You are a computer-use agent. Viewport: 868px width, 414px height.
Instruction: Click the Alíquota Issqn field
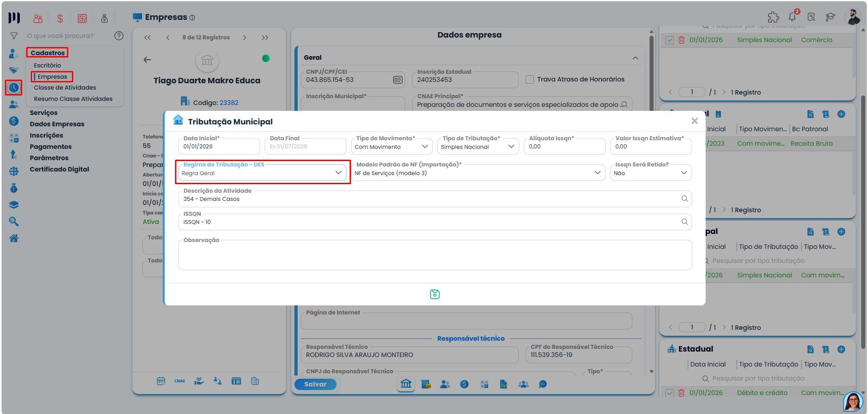564,147
